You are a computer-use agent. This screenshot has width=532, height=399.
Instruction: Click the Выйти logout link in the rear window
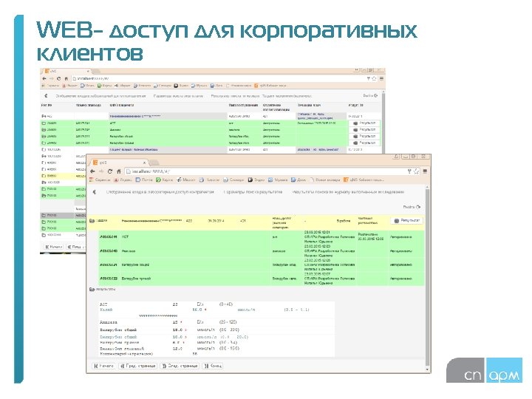click(x=370, y=96)
